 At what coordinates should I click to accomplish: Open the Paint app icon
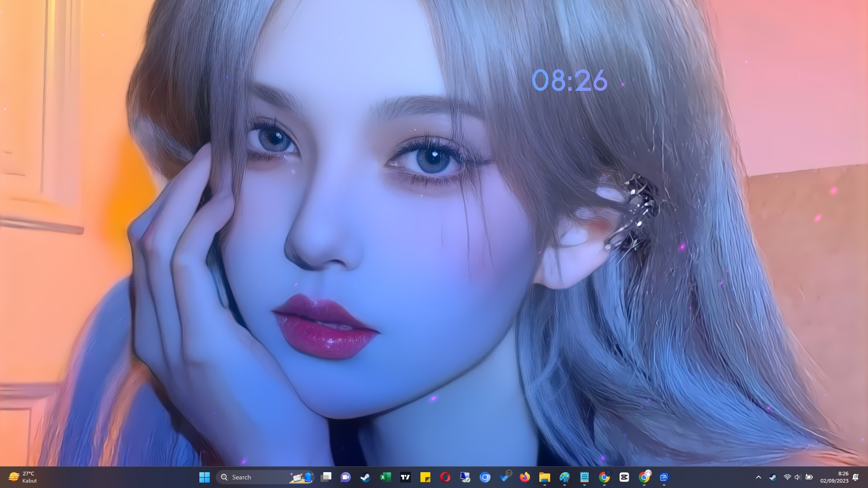pyautogui.click(x=564, y=477)
